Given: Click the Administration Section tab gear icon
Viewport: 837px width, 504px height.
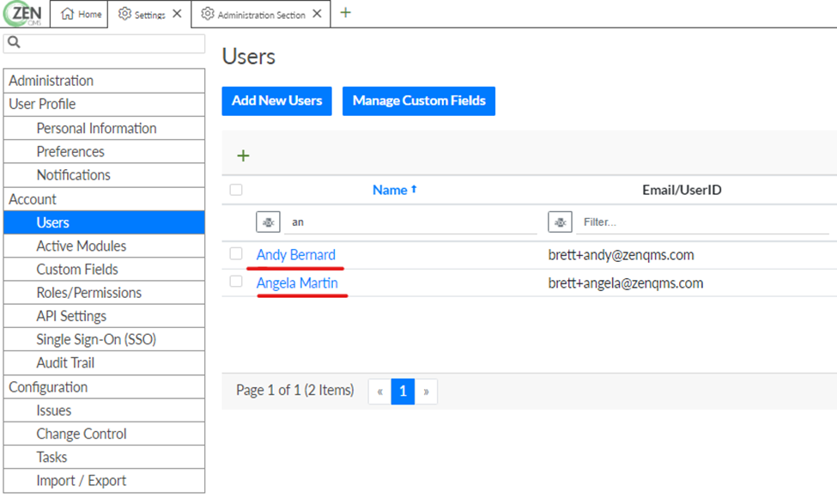Looking at the screenshot, I should click(207, 14).
